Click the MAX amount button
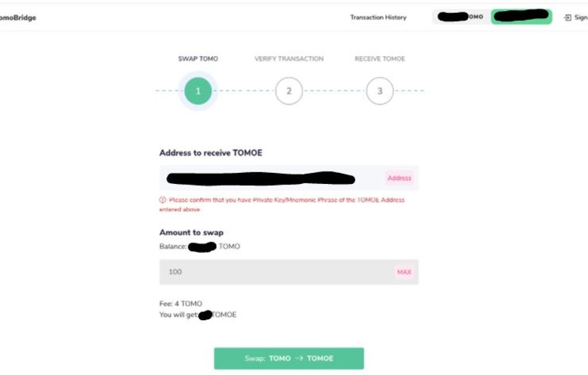The image size is (588, 375). [405, 272]
